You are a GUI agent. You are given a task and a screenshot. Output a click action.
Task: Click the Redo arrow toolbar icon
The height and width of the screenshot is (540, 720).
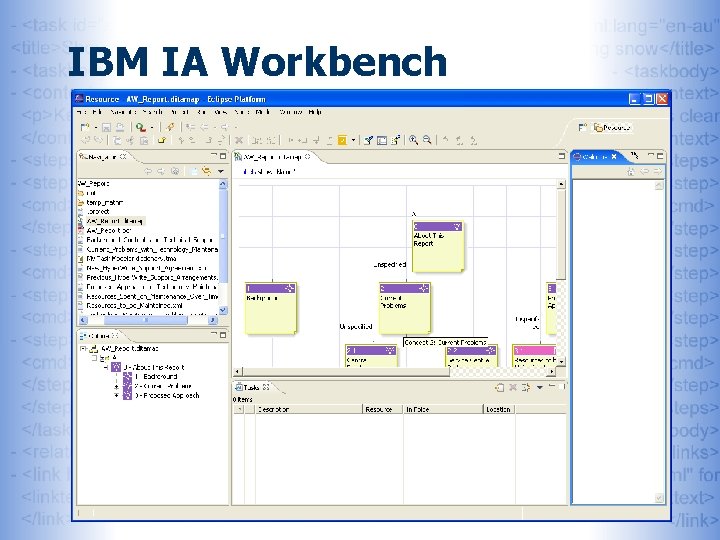tap(98, 140)
